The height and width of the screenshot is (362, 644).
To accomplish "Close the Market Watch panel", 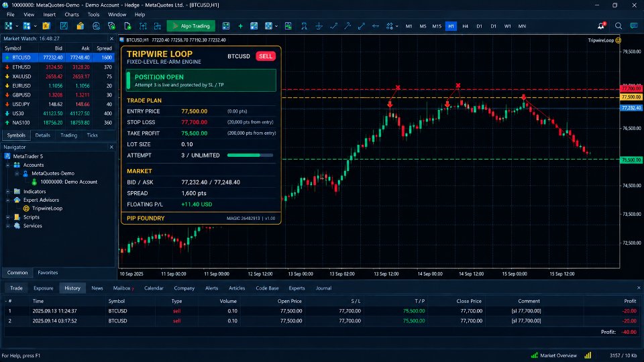I will pos(111,39).
